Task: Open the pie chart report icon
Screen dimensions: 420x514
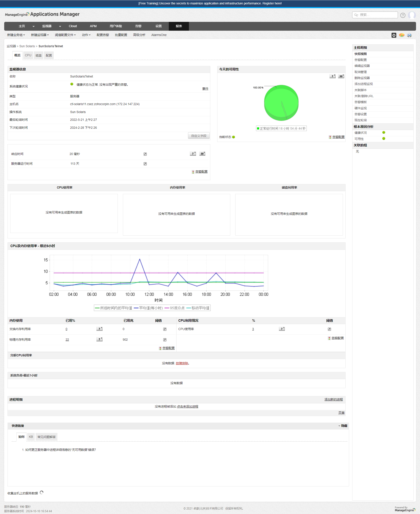Action: pos(402,35)
